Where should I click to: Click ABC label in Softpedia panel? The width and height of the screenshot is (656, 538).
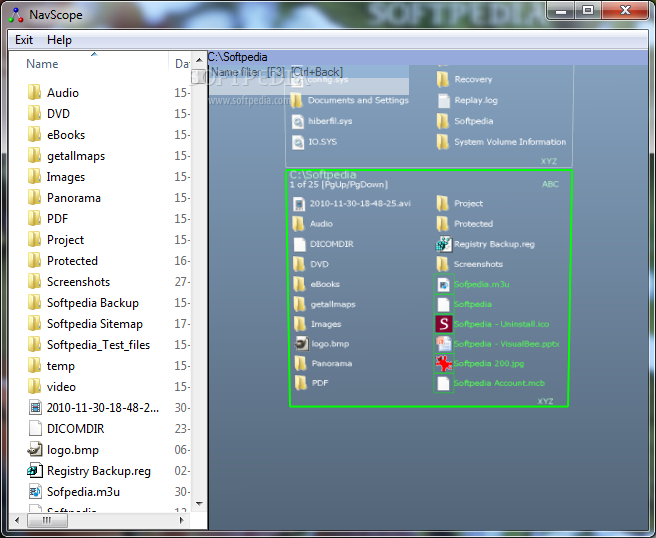click(x=550, y=184)
